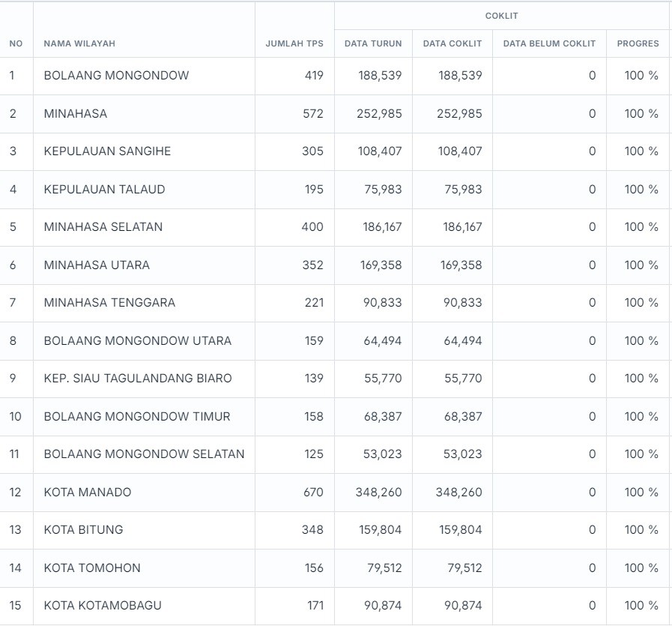
Task: Click the JUMLAH TPS column header
Action: tap(294, 43)
